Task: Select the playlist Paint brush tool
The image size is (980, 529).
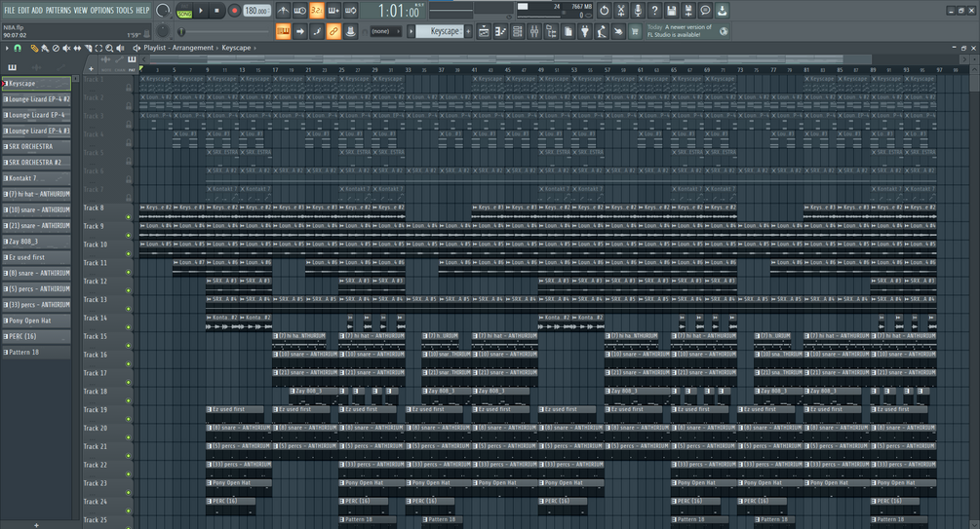Action: click(45, 48)
